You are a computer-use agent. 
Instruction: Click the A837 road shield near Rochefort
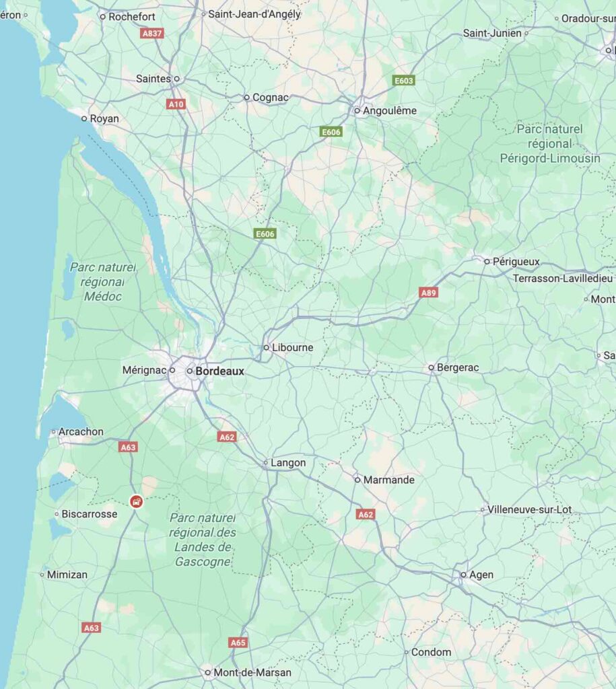pyautogui.click(x=152, y=34)
